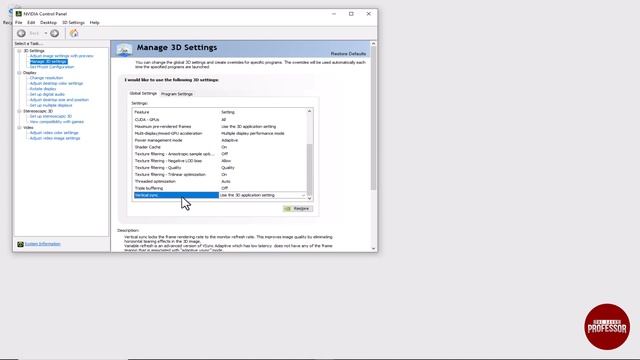The width and height of the screenshot is (640, 360).
Task: Open the Help menu
Action: tap(94, 22)
